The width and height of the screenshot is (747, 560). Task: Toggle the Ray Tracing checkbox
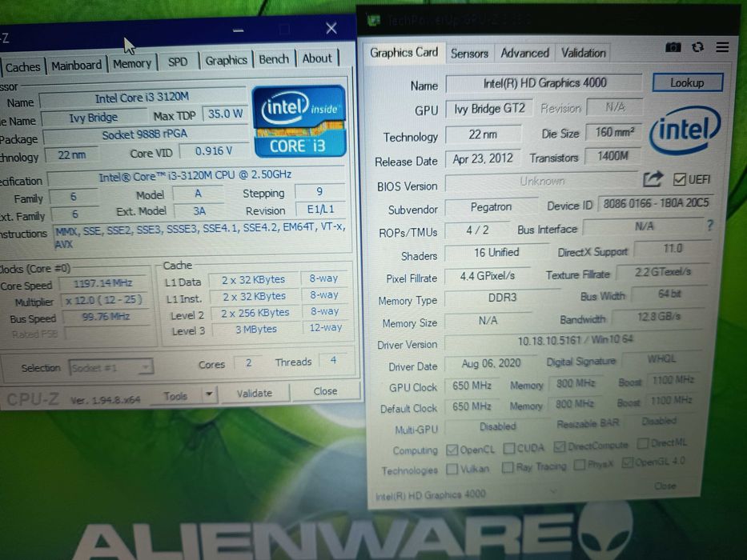tap(508, 467)
